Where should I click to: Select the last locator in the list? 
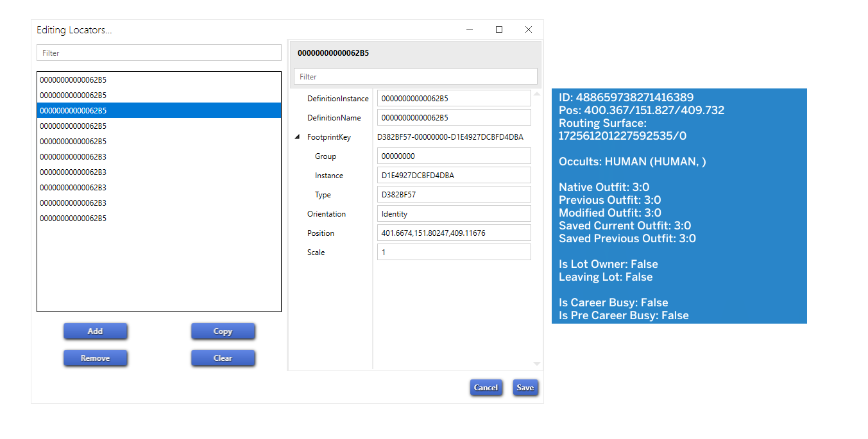[158, 219]
